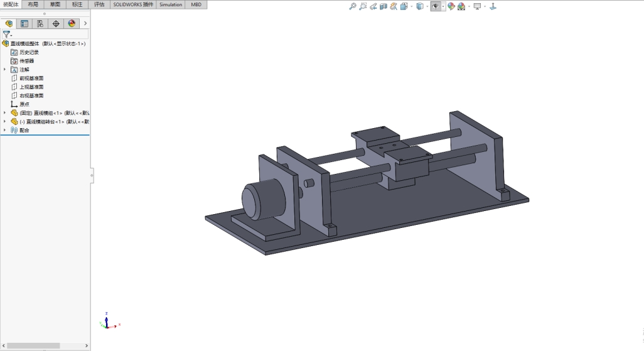Click the feature tree horizontal scrollbar
Screen dimensions: 644x351
pyautogui.click(x=33, y=345)
